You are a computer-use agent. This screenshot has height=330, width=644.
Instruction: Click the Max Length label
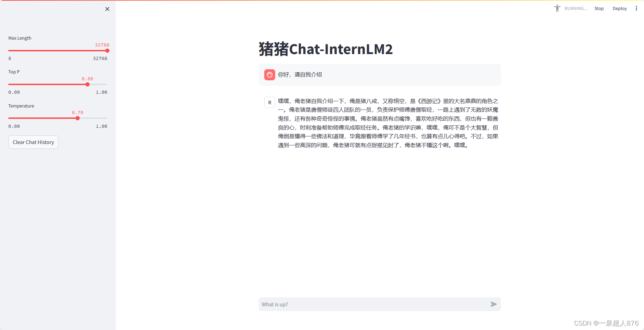point(20,38)
